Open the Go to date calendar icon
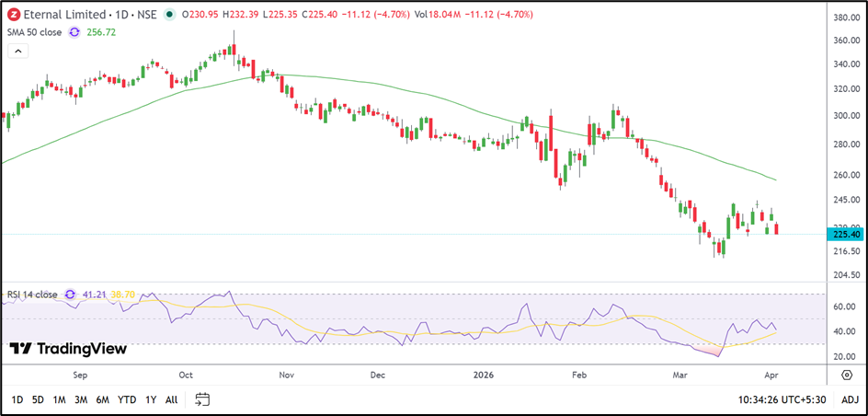The image size is (868, 416). click(x=203, y=399)
